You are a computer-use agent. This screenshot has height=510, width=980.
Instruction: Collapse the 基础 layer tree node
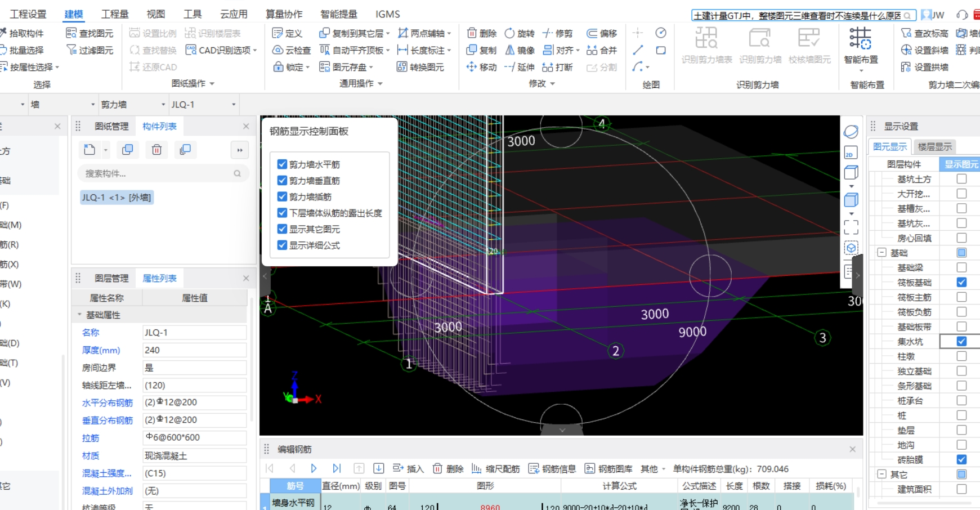tap(882, 253)
